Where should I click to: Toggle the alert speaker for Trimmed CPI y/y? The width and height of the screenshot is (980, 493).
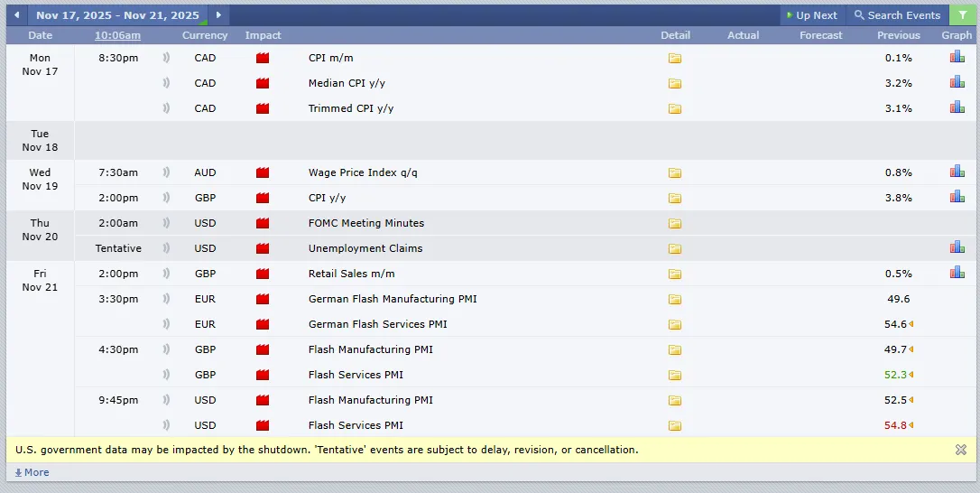coord(166,108)
